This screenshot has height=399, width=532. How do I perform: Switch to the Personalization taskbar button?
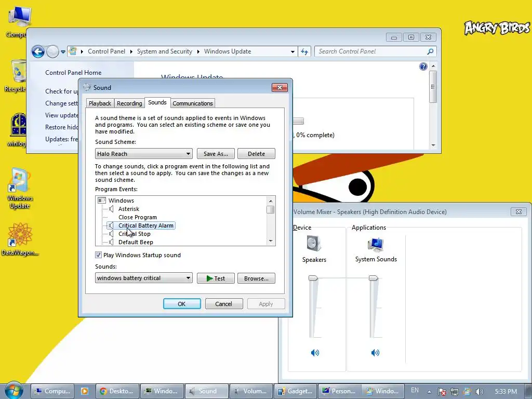click(x=339, y=391)
